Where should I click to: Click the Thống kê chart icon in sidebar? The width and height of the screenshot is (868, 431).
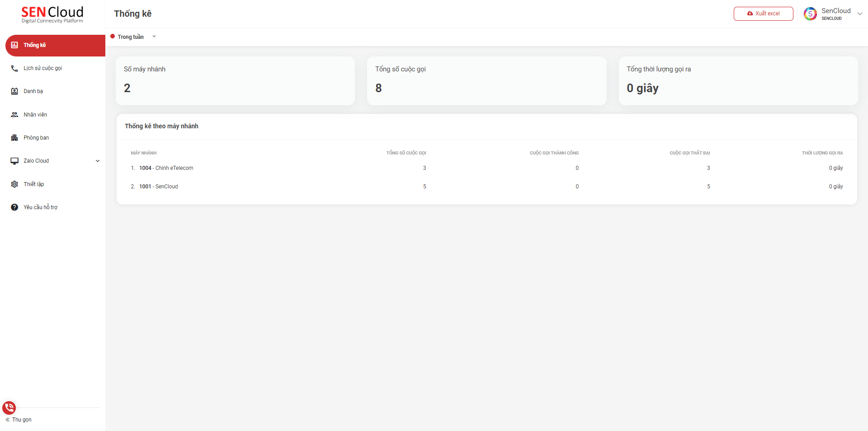pyautogui.click(x=14, y=45)
